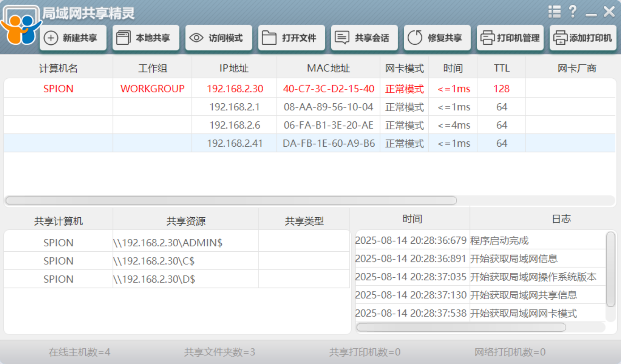The height and width of the screenshot is (364, 621).
Task: Click the 打开文件 button label
Action: coord(299,38)
